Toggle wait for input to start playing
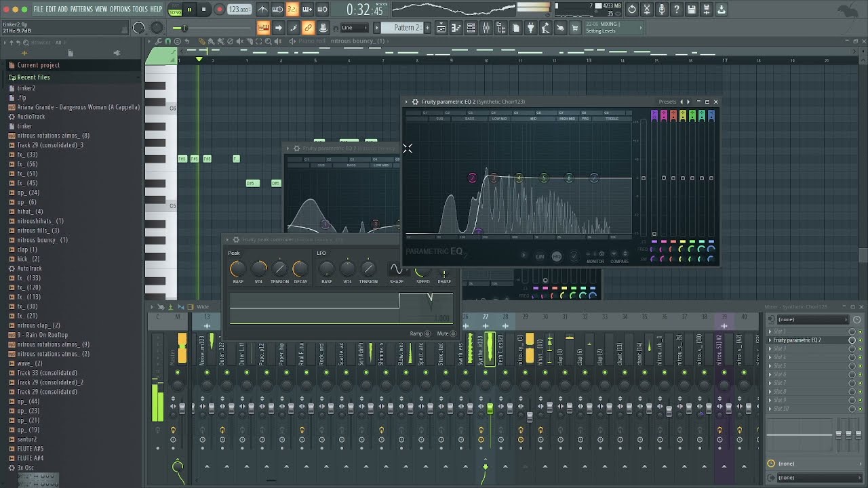Viewport: 868px width, 488px height. pyautogui.click(x=277, y=9)
